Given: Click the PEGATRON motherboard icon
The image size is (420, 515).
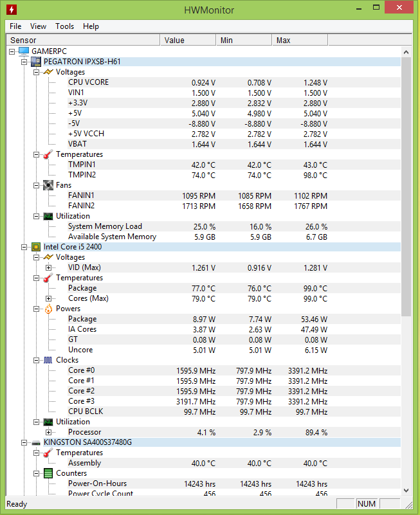Looking at the screenshot, I should click(x=36, y=62).
